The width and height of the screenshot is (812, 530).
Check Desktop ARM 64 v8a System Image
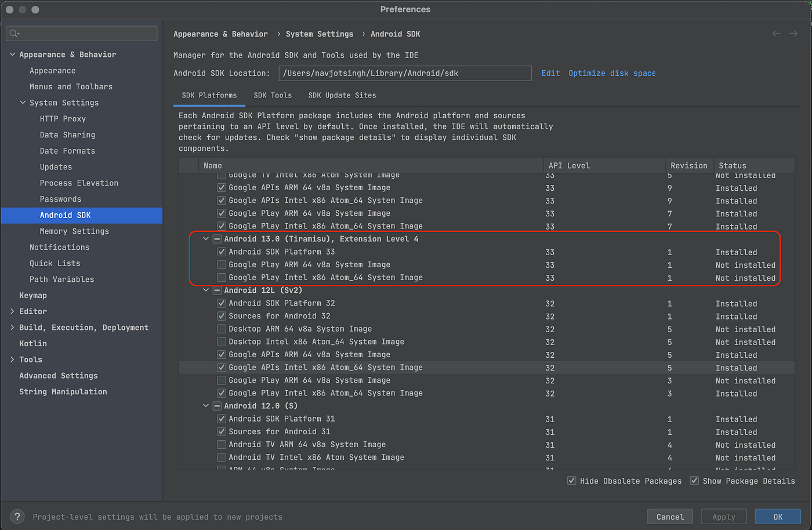(x=222, y=329)
